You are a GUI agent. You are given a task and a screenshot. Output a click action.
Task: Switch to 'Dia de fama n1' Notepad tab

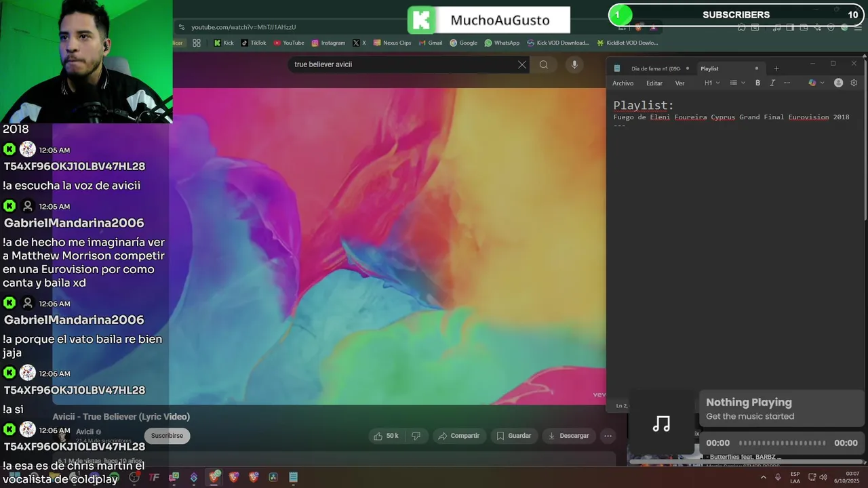coord(655,68)
